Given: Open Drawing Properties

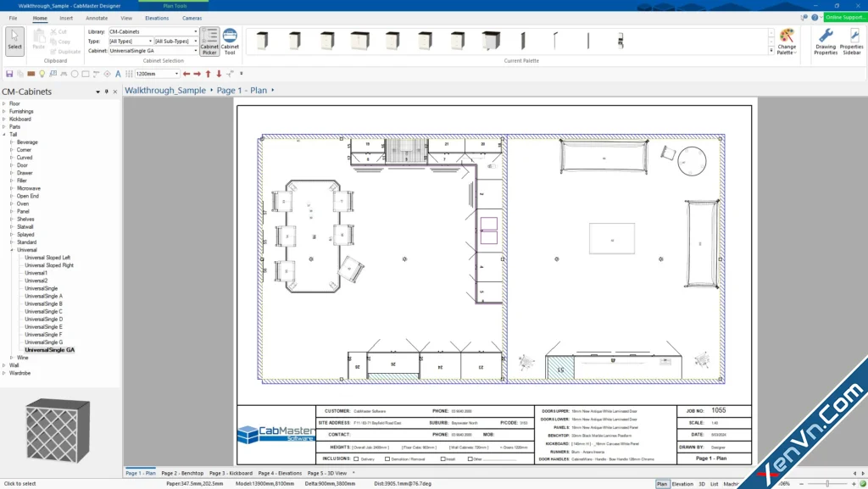Looking at the screenshot, I should coord(826,41).
